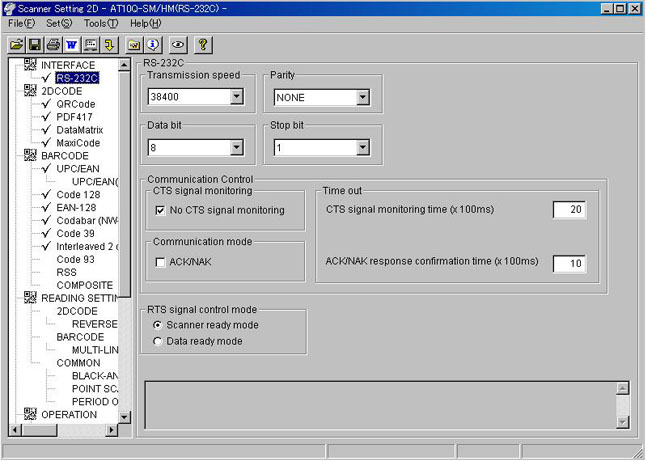This screenshot has width=646, height=461.
Task: Open the Transmission speed dropdown
Action: pos(236,98)
